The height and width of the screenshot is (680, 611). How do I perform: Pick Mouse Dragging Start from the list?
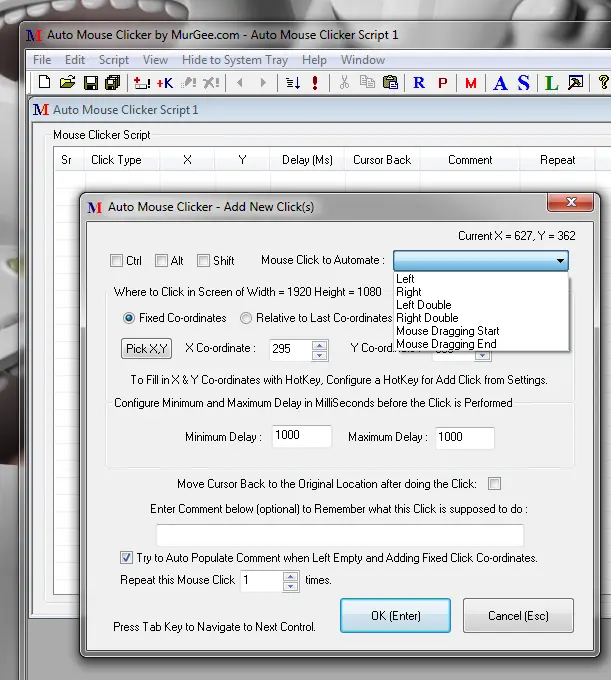447,331
